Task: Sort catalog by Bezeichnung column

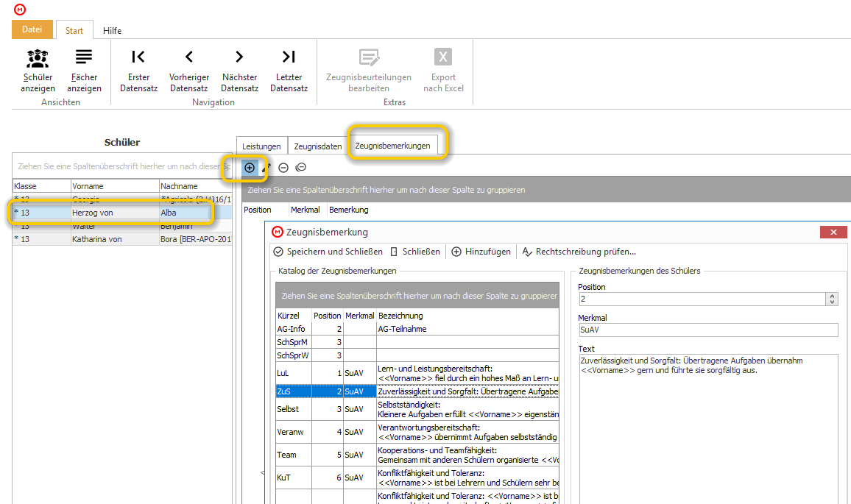Action: click(467, 316)
